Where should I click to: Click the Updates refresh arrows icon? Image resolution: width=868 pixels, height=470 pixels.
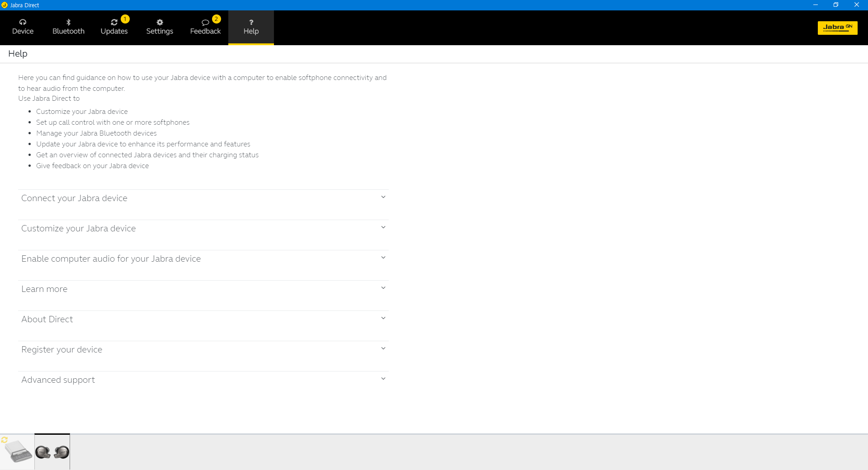(x=114, y=22)
